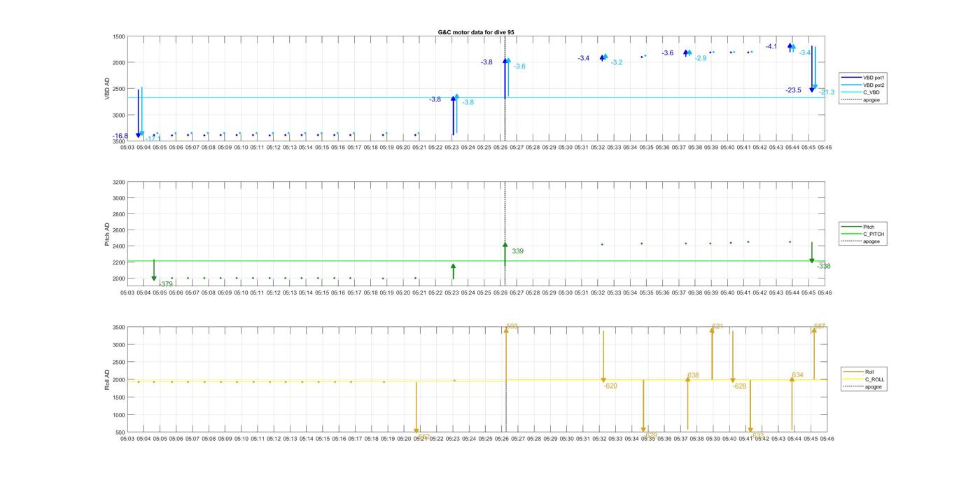Screen dimensions: 980x485
Task: Click the "-4.1" value label
Action: 771,46
